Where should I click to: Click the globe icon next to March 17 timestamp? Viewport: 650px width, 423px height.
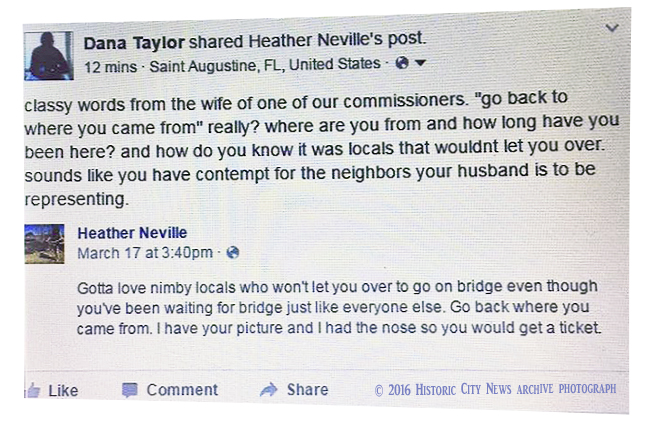click(233, 253)
